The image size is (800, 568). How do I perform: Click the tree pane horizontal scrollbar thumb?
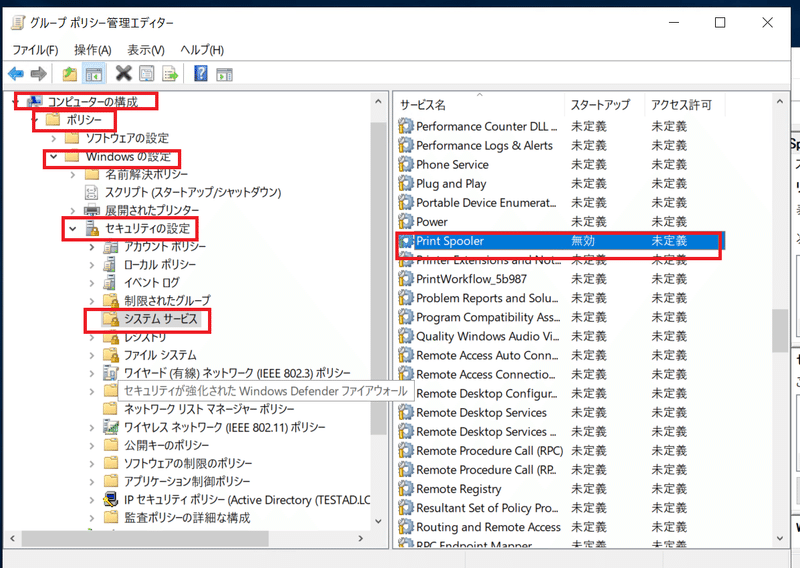pos(145,538)
